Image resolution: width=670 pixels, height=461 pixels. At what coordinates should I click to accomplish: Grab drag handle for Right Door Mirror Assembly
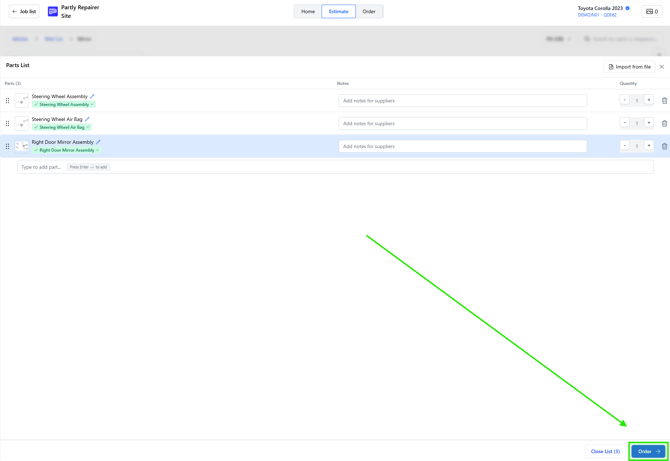coord(7,146)
